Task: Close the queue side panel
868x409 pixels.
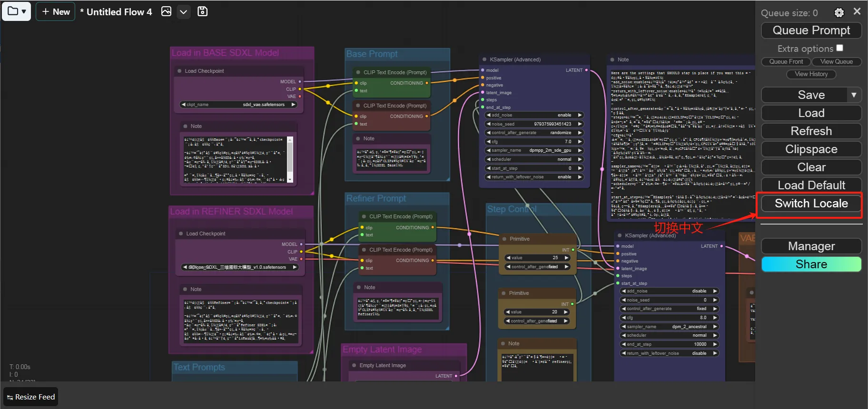Action: 857,11
